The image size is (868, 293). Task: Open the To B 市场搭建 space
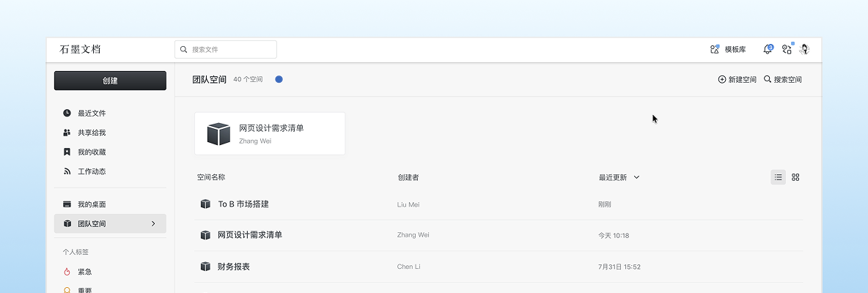243,204
